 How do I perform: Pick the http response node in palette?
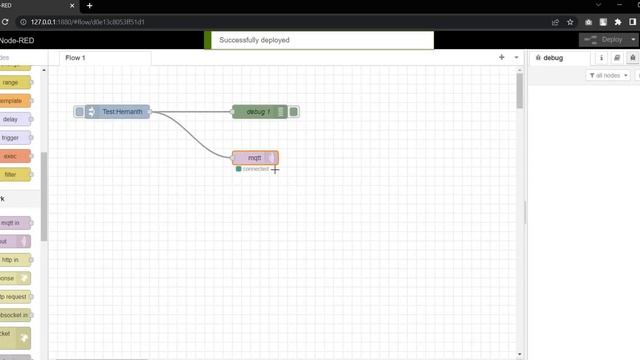(x=15, y=278)
